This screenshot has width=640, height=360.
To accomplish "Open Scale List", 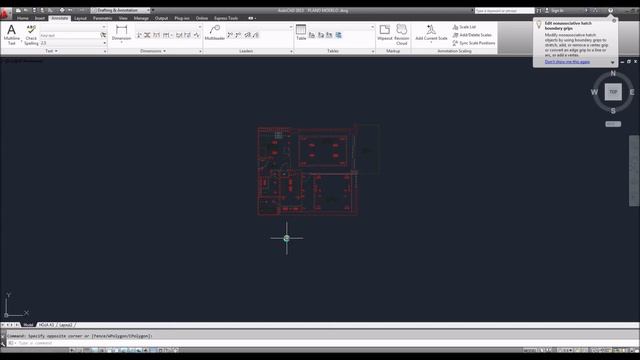I will click(464, 27).
